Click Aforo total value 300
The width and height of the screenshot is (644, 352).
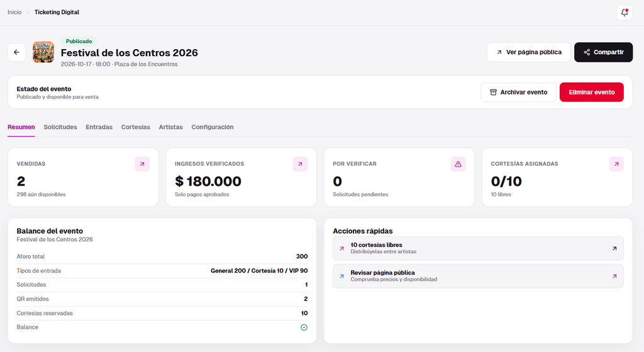(x=302, y=256)
